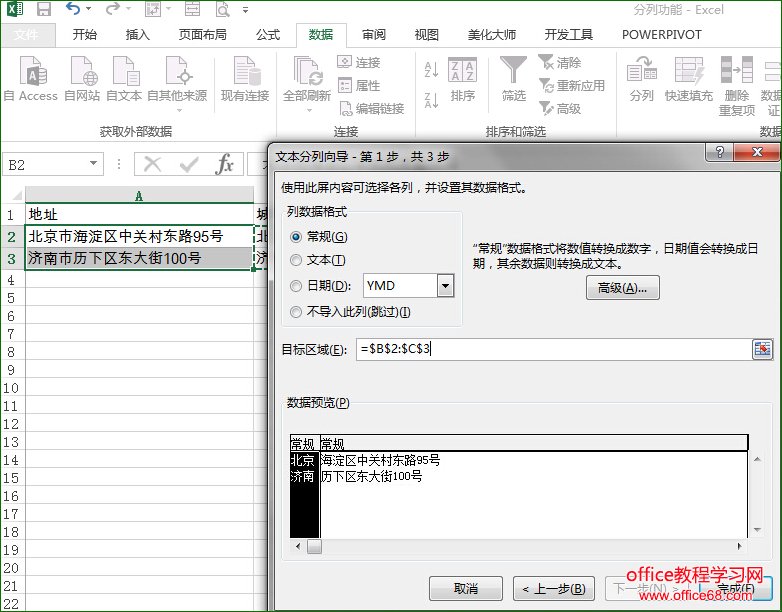Viewport: 782px width, 612px height.
Task: Select the 常规(G) radio option
Action: point(296,237)
